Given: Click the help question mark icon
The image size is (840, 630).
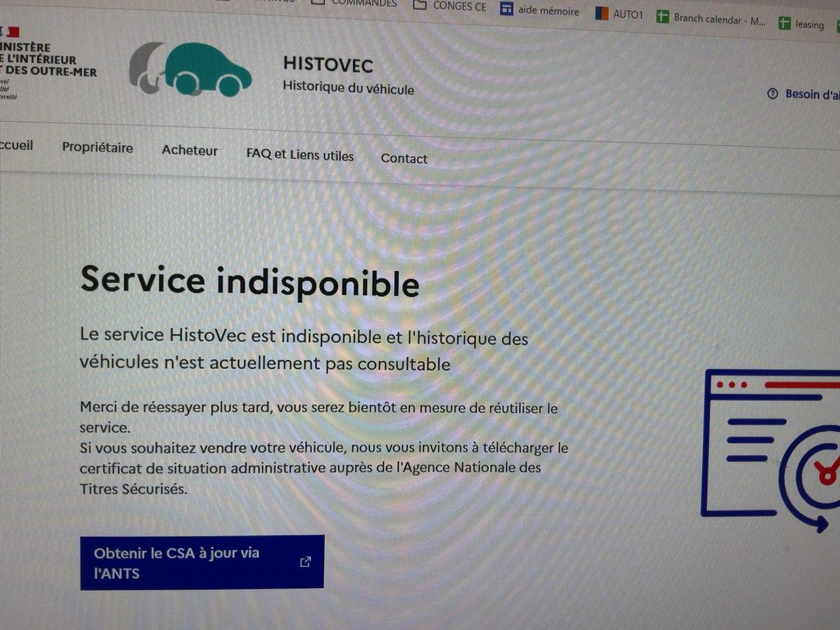Looking at the screenshot, I should 773,93.
